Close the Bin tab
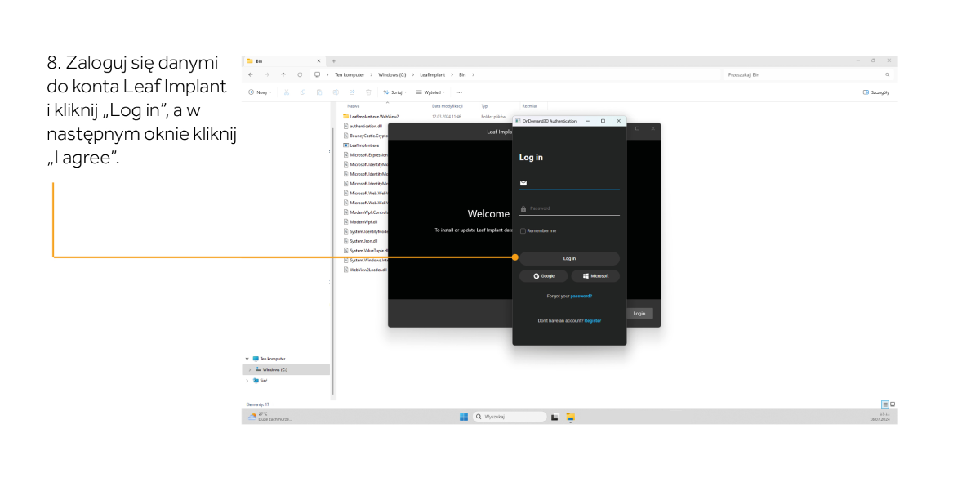 (x=318, y=60)
